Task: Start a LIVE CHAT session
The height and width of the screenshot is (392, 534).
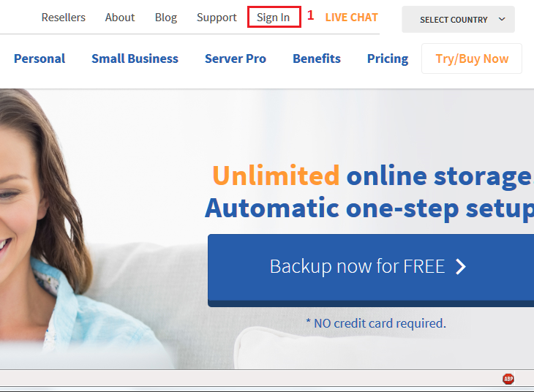Action: click(x=351, y=18)
